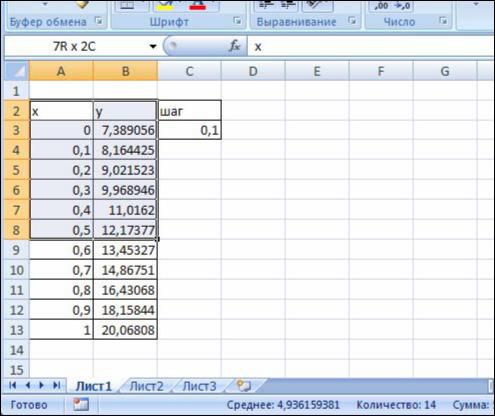Screen dimensions: 495x416
Task: Switch to the Лист2 sheet tab
Action: coord(146,386)
